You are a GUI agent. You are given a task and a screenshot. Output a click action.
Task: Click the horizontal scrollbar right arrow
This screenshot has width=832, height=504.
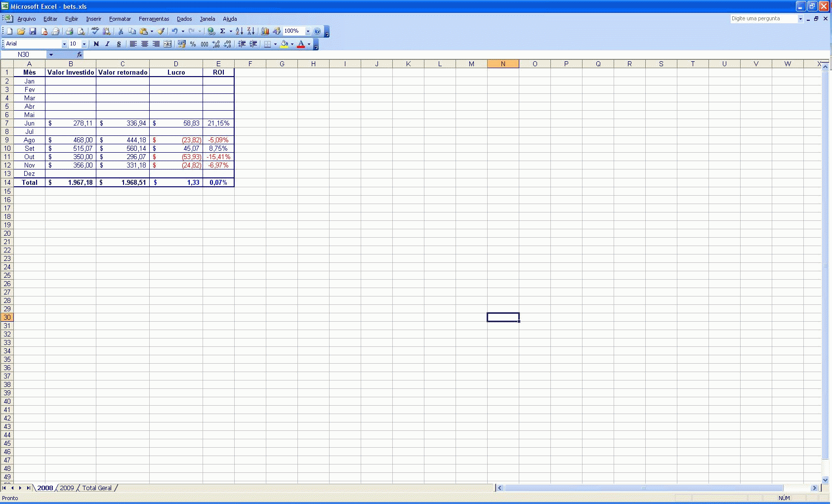(814, 488)
